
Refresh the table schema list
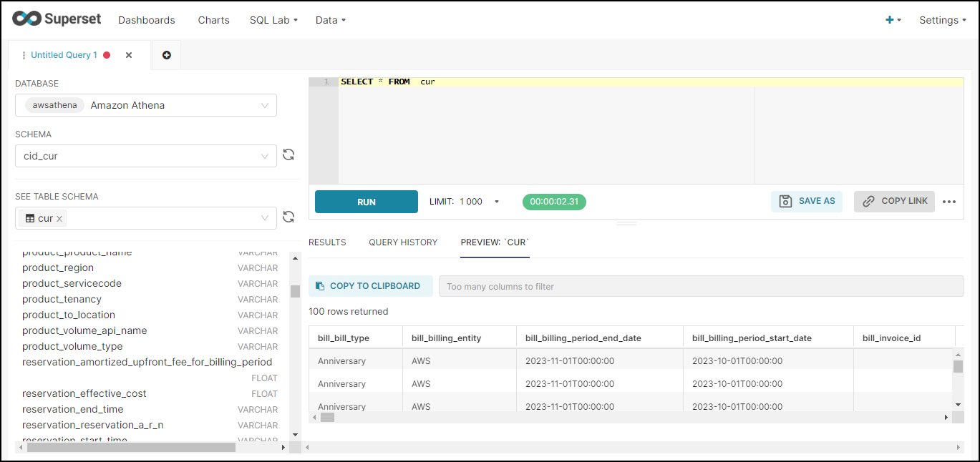[x=288, y=216]
